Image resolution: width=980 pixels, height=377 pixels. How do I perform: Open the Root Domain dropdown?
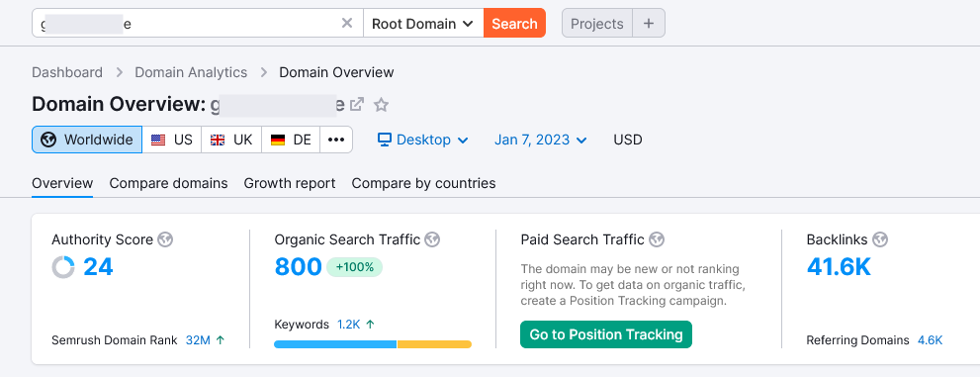(423, 23)
